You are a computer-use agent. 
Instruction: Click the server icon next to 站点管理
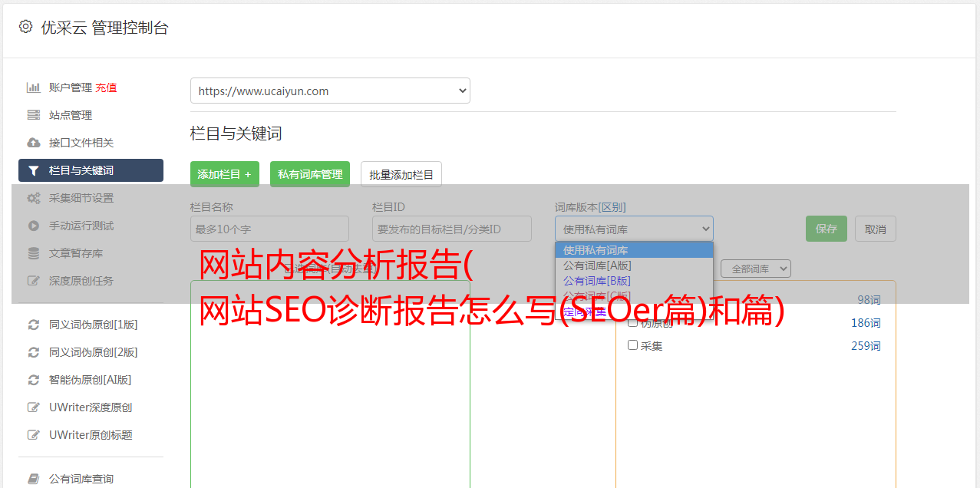click(x=33, y=115)
